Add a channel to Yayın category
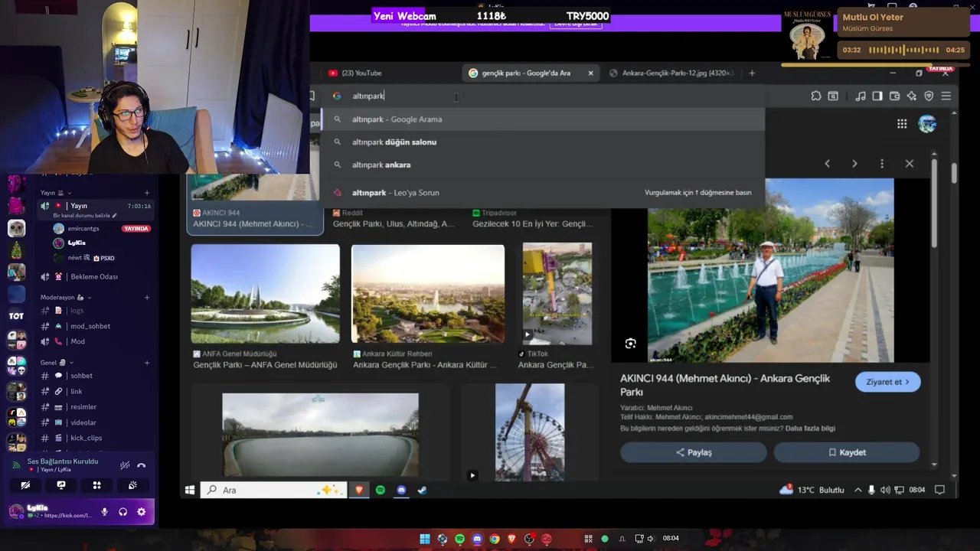The image size is (980, 551). pos(147,193)
